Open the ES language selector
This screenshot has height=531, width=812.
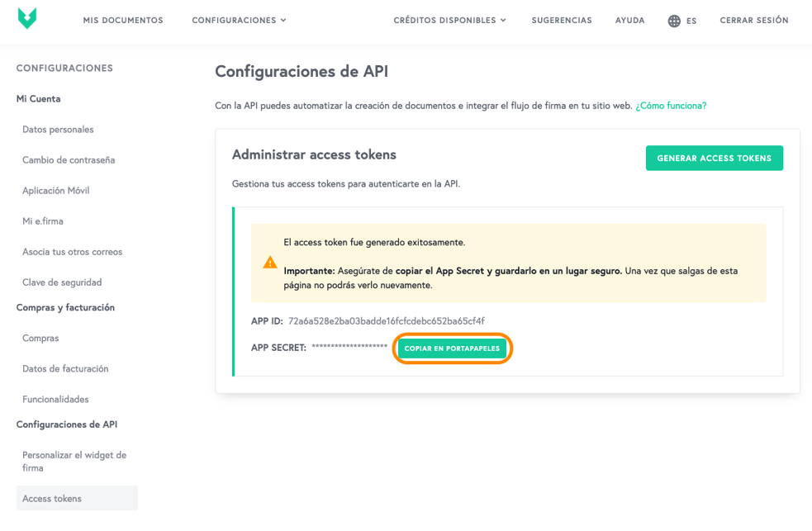(691, 21)
